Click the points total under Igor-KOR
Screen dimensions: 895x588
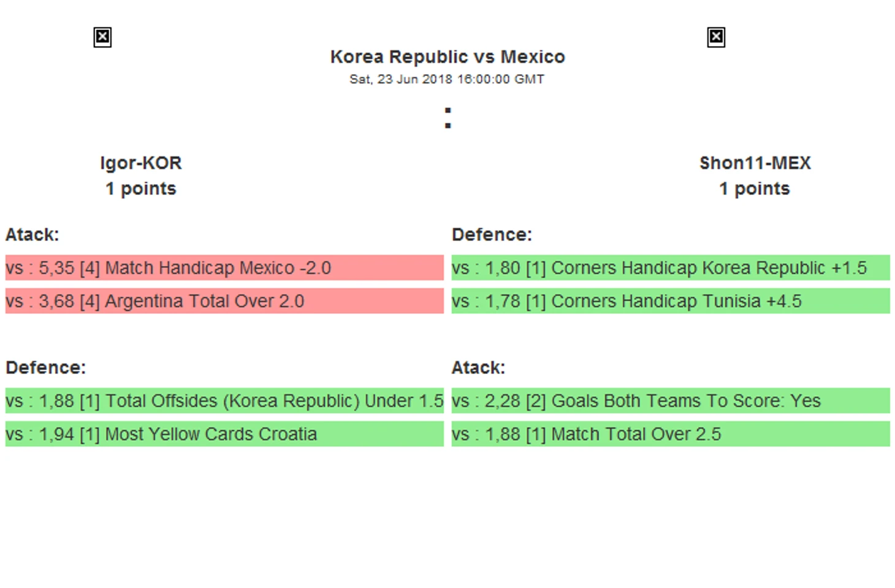[141, 189]
